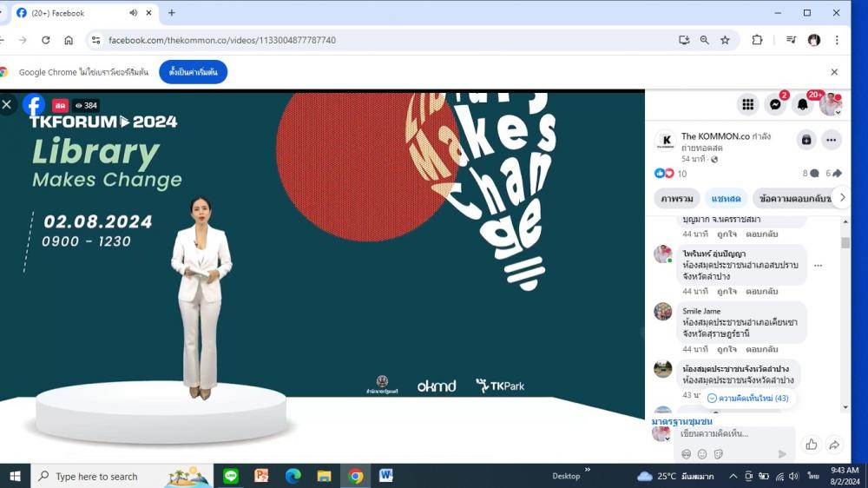Open Facebook menu grid icon
The width and height of the screenshot is (868, 488).
click(748, 104)
